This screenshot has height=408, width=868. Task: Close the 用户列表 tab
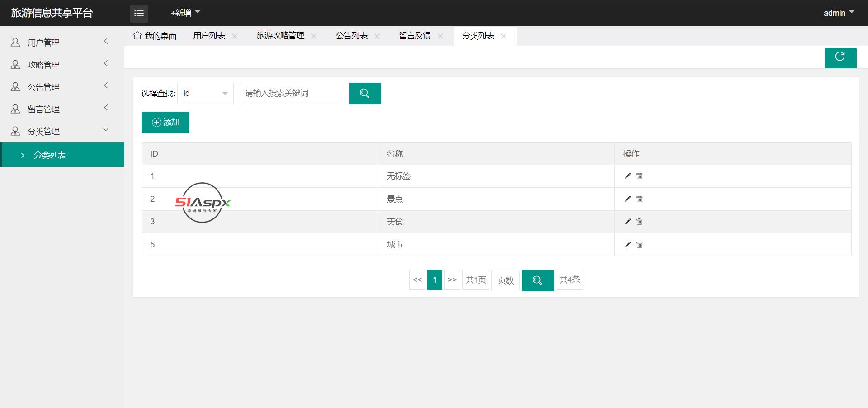235,36
